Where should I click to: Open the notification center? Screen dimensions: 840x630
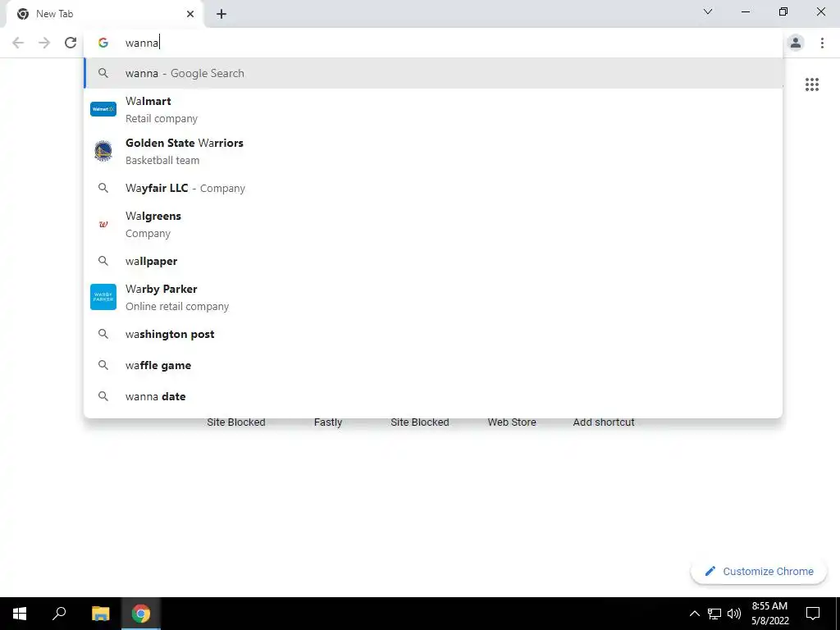click(813, 614)
